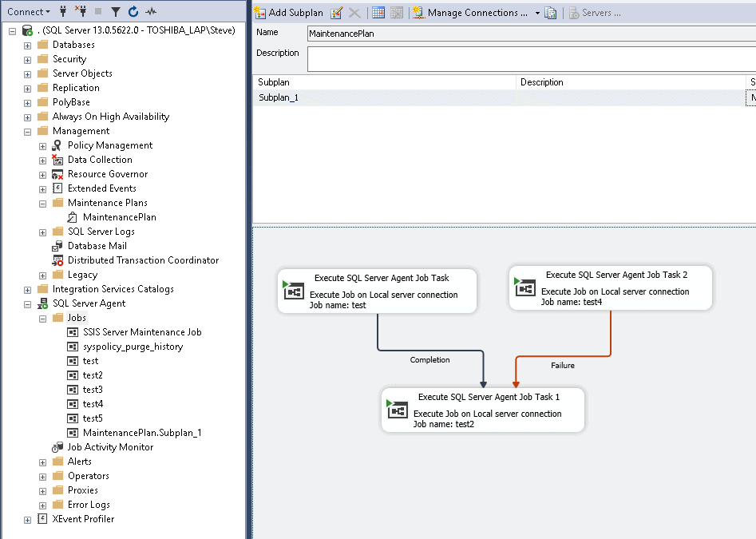Expand the Security folder
The image size is (756, 539).
point(27,60)
